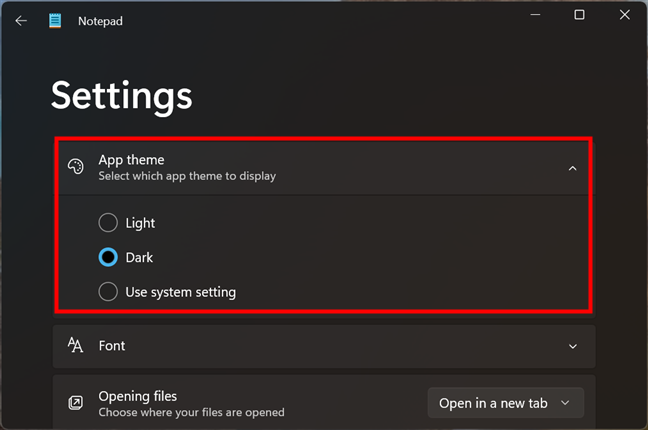Open the 'Open in a new tab' dropdown
Viewport: 648px width, 430px height.
(505, 403)
